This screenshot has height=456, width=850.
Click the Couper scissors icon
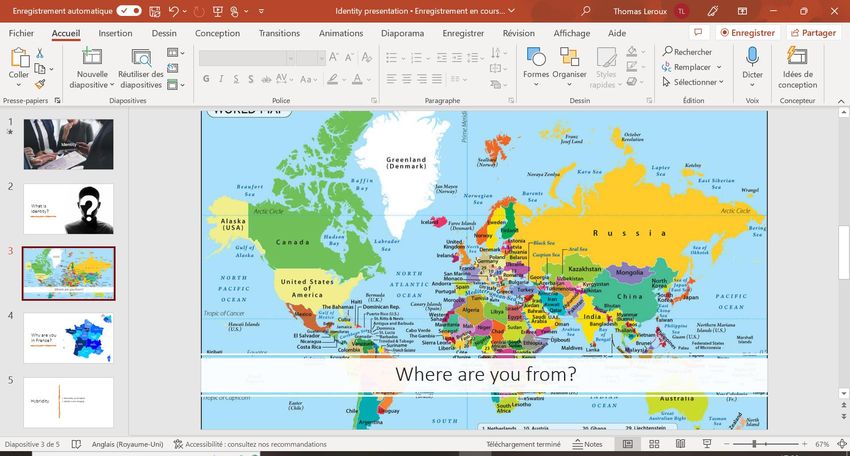pyautogui.click(x=40, y=54)
